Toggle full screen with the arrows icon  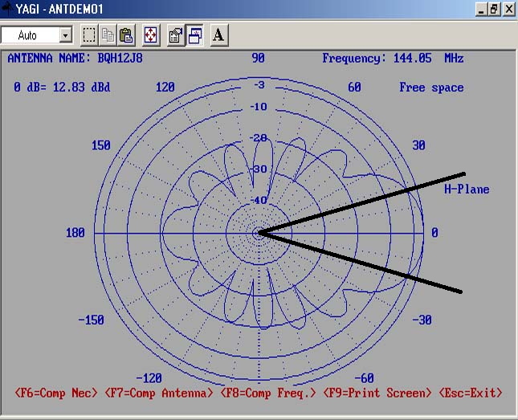[x=151, y=35]
